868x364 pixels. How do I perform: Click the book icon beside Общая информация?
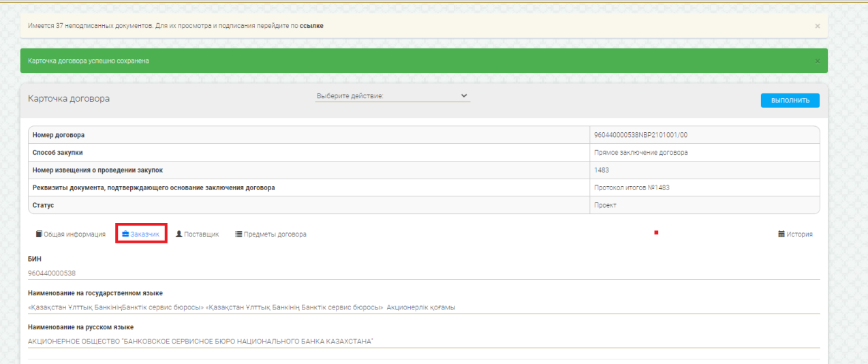[39, 234]
